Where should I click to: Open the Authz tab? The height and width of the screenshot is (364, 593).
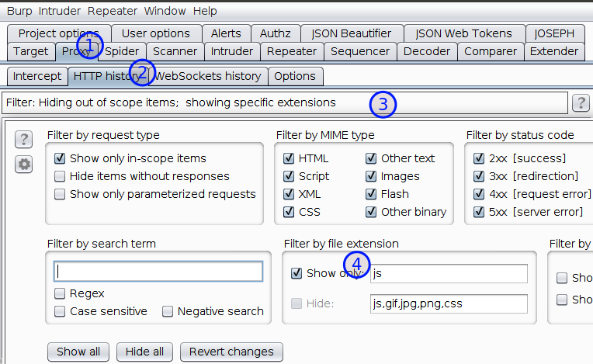tap(276, 33)
